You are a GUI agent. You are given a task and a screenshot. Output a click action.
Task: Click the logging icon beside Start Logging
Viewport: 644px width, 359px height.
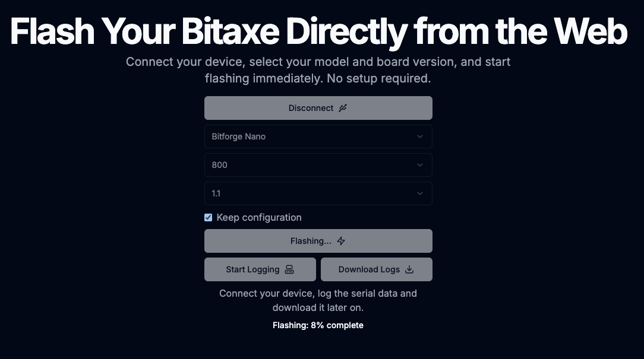289,269
